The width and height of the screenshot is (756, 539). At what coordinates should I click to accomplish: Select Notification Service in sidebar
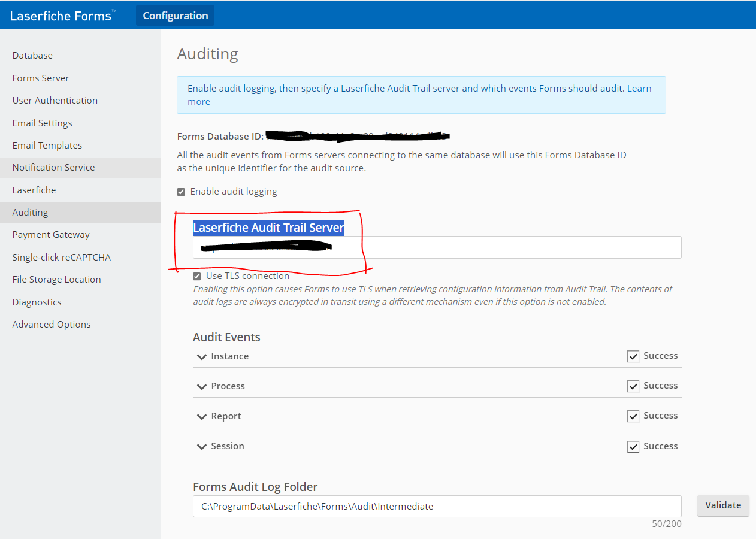[x=80, y=167]
